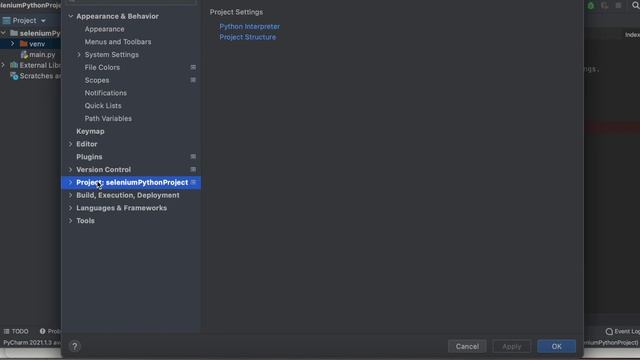Click project-level icon beside File Colors
This screenshot has height=360, width=640.
pyautogui.click(x=193, y=67)
